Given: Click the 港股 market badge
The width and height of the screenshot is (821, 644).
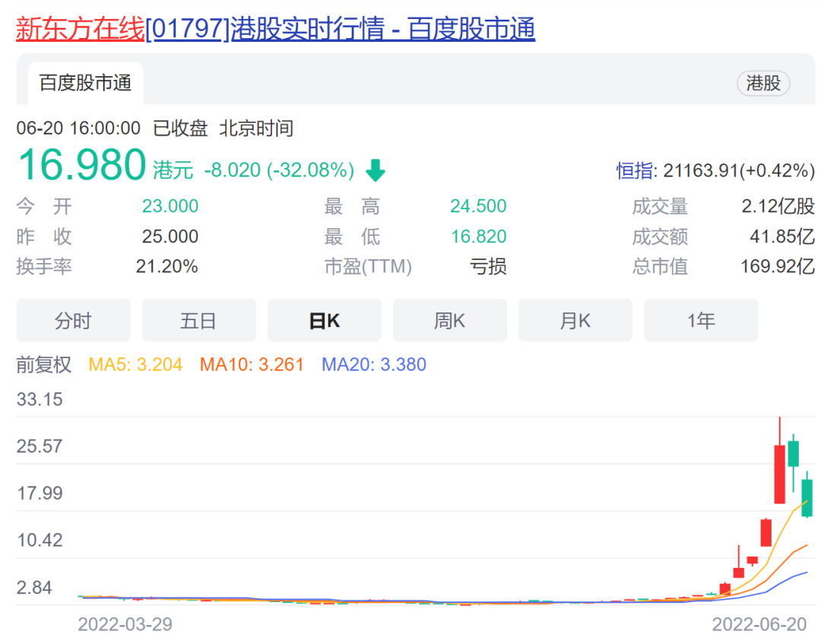Looking at the screenshot, I should 763,83.
